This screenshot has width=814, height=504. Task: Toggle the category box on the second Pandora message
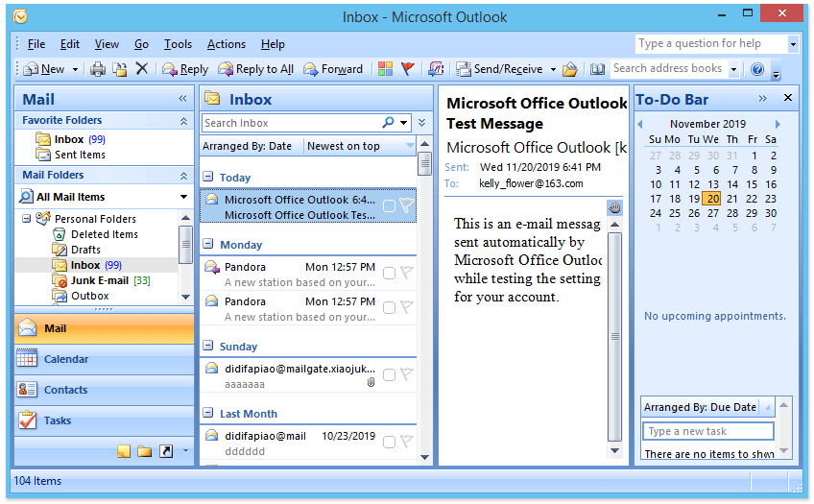(x=389, y=308)
